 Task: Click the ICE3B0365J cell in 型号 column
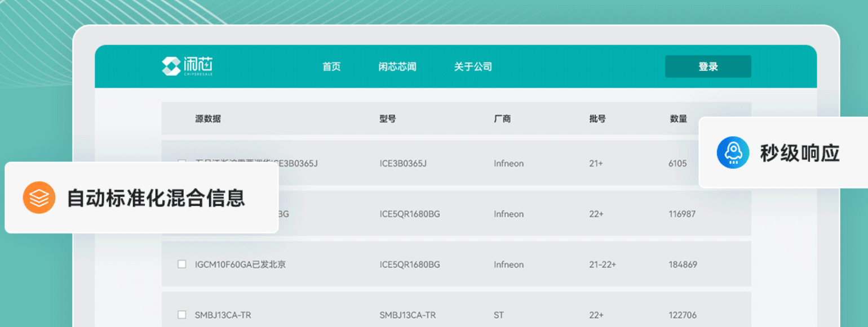pos(403,164)
